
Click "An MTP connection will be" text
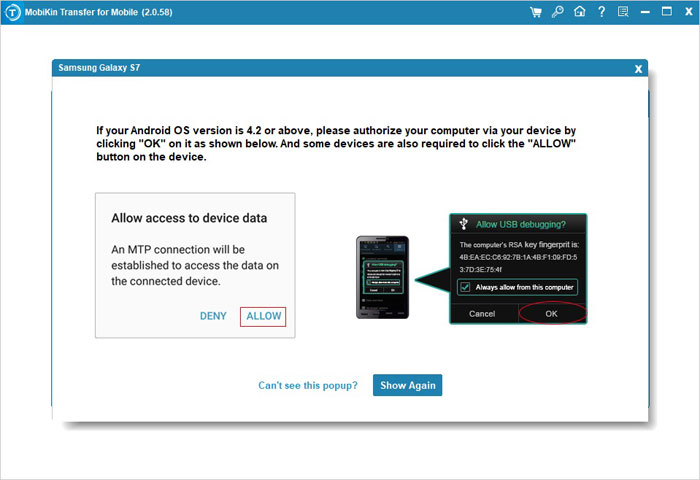click(x=178, y=249)
